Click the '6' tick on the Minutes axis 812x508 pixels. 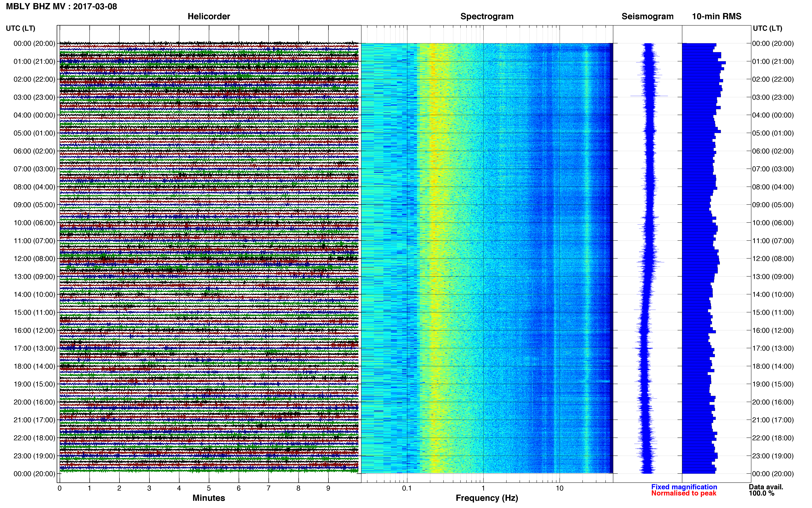239,488
